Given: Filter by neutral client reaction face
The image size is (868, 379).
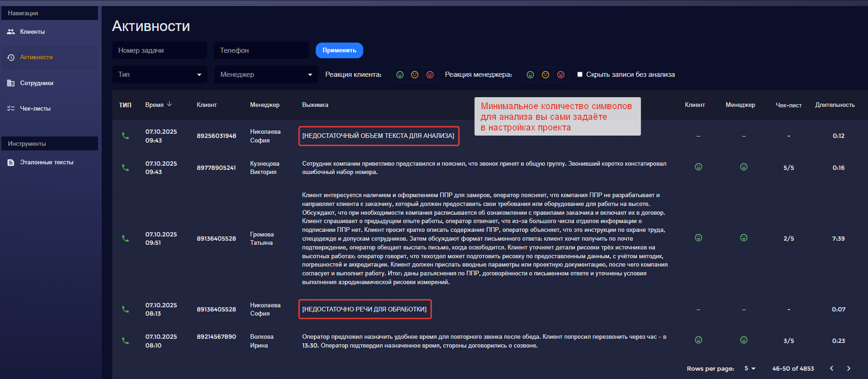Looking at the screenshot, I should pyautogui.click(x=415, y=75).
